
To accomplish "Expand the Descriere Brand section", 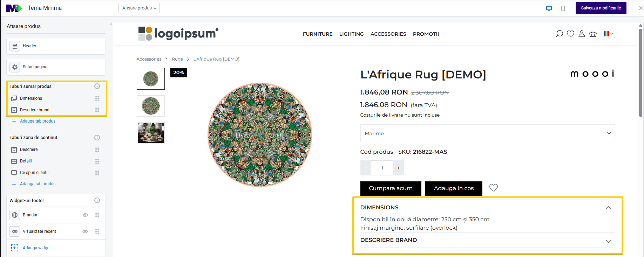I will coord(608,241).
